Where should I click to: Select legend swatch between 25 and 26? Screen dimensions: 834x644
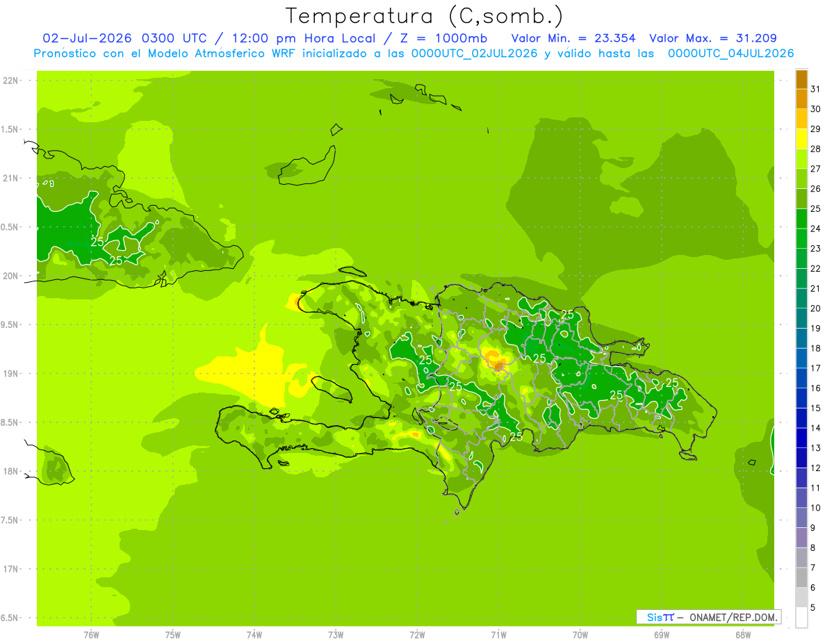tap(801, 199)
